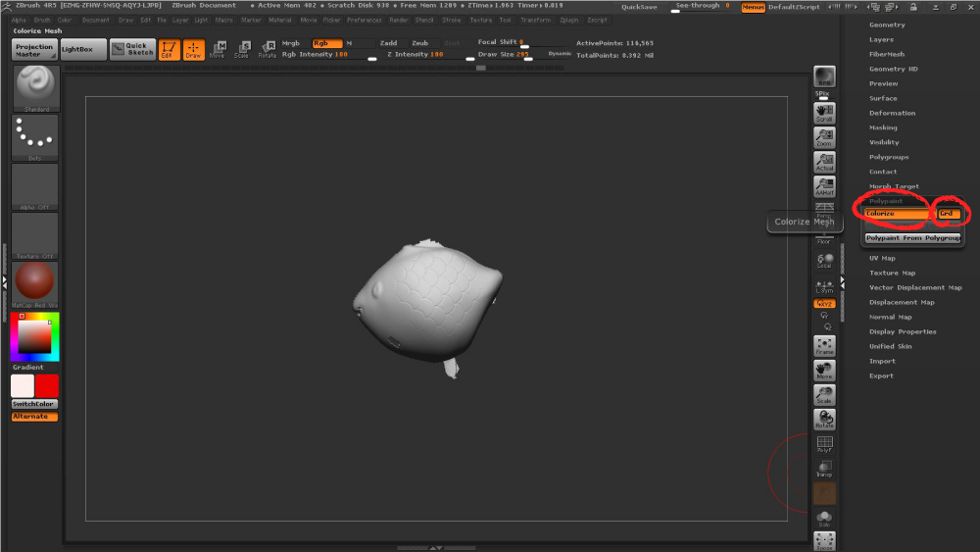Click the Scroll canvas navigation icon
The image size is (980, 552).
point(824,113)
